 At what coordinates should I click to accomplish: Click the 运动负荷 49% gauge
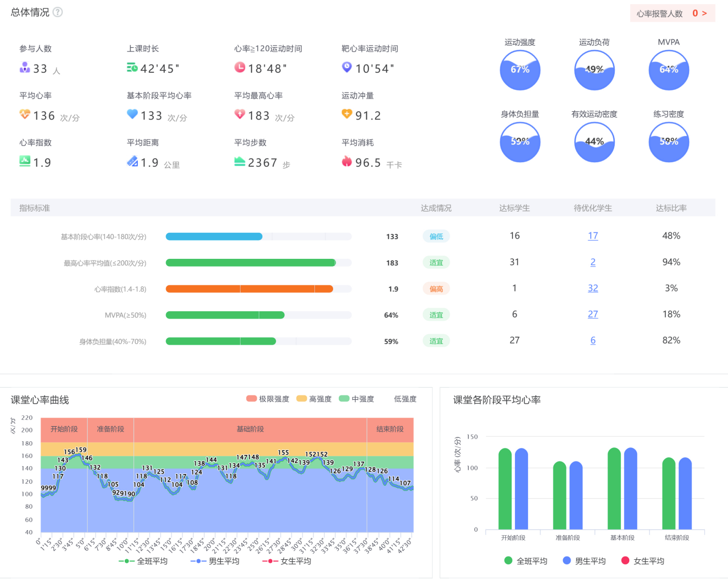pyautogui.click(x=594, y=70)
